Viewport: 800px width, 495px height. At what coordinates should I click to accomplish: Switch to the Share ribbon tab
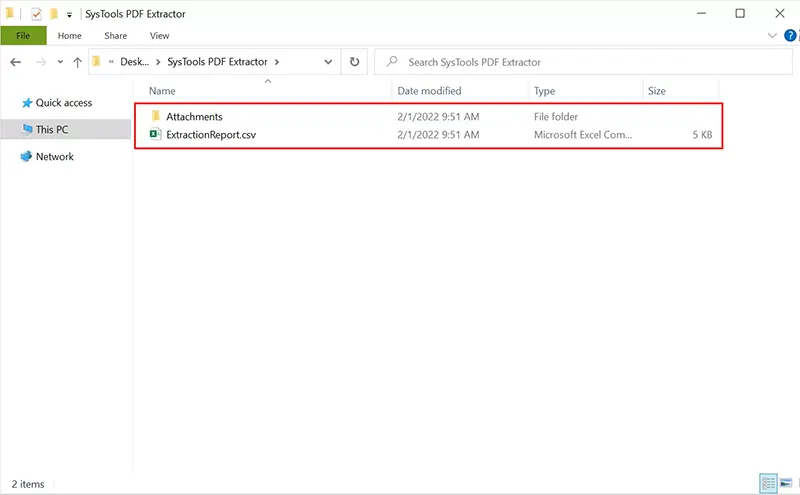pos(116,36)
